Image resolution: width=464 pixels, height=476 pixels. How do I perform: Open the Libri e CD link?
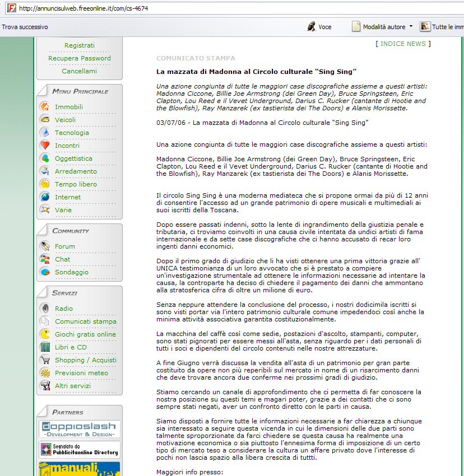pos(71,347)
